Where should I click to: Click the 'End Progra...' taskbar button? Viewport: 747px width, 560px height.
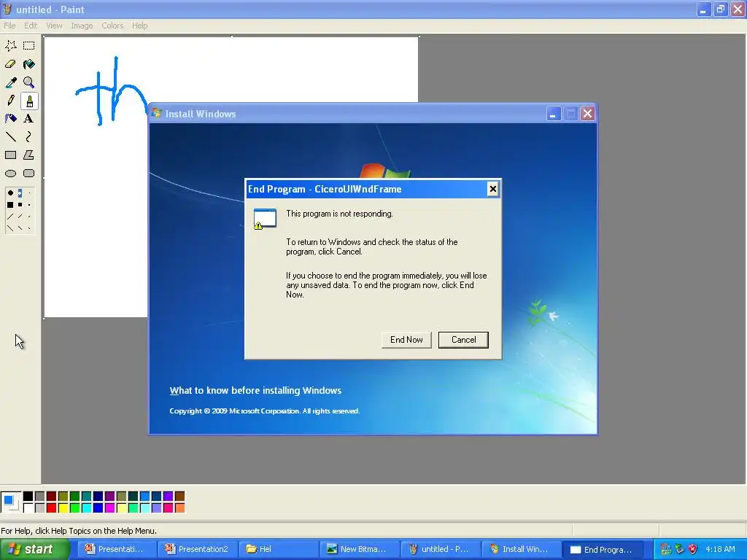point(603,550)
